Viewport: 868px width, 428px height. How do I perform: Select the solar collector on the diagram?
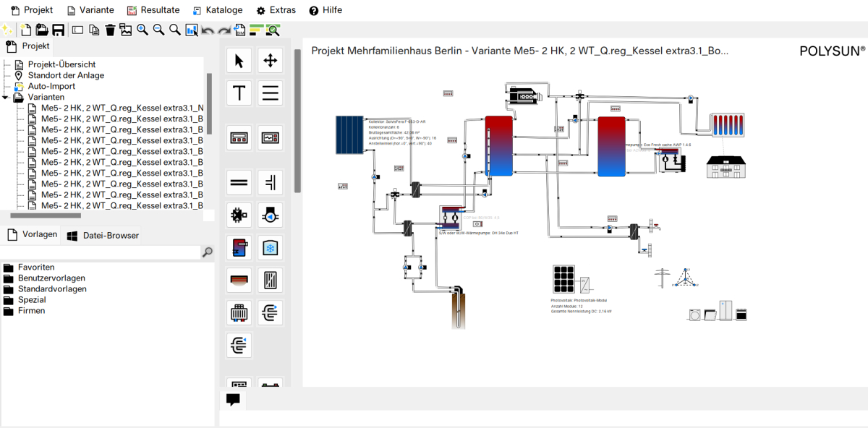351,134
